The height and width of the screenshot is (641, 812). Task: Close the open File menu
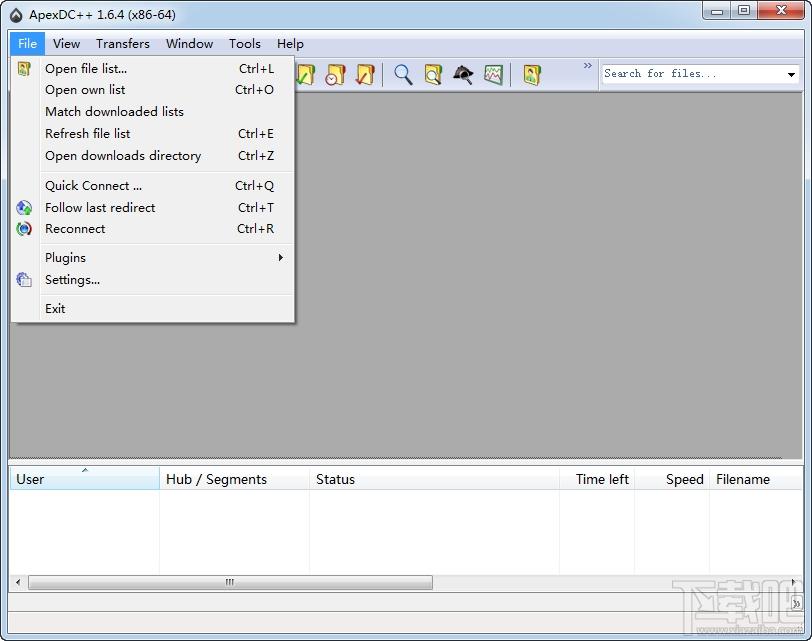coord(27,43)
